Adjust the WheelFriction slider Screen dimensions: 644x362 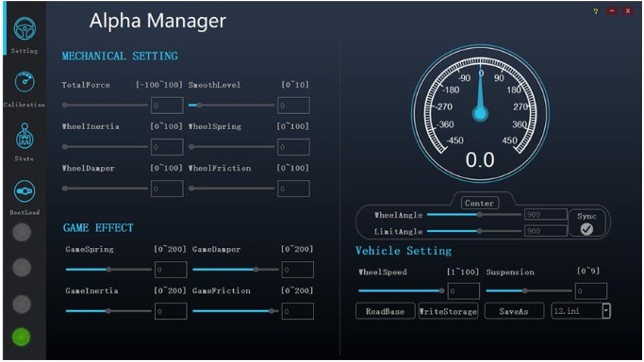[231, 189]
